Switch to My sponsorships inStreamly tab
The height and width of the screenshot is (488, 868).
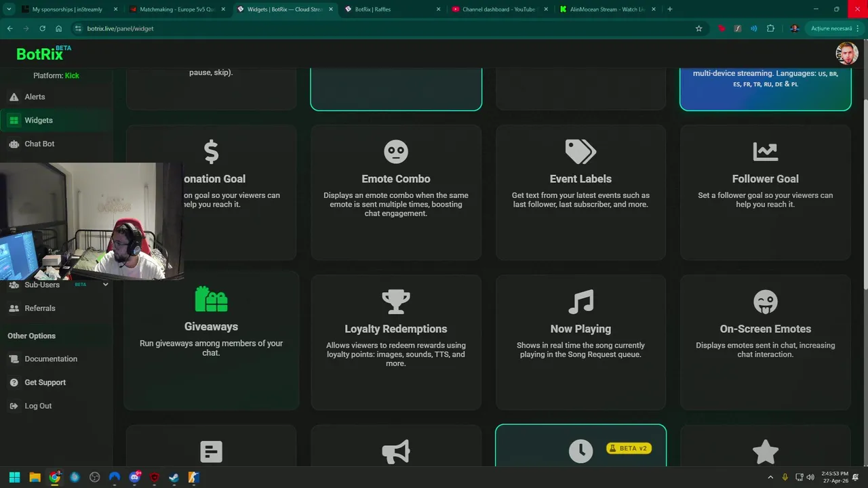67,9
